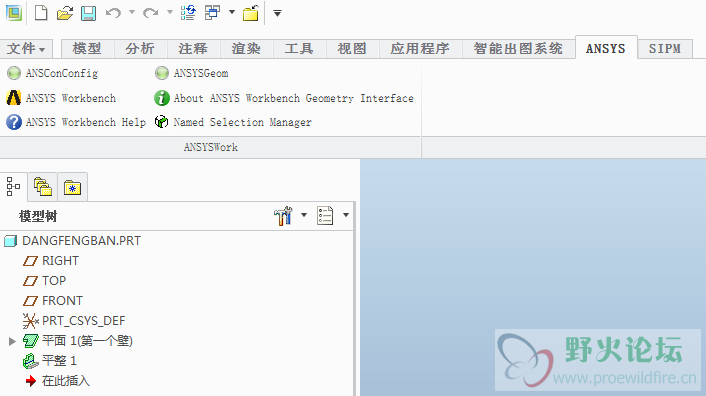Open the Undo history dropdown arrow
Viewport: 706px width, 396px height.
tap(132, 12)
